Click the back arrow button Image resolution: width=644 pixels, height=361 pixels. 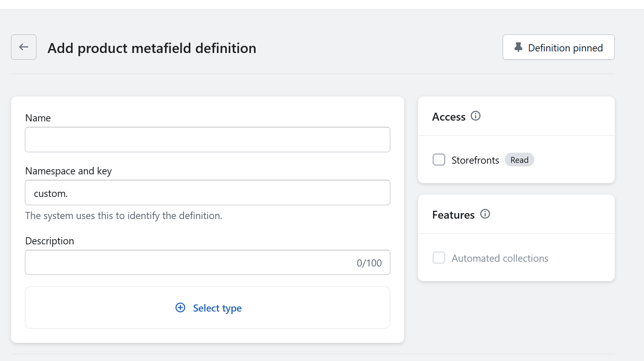coord(24,47)
